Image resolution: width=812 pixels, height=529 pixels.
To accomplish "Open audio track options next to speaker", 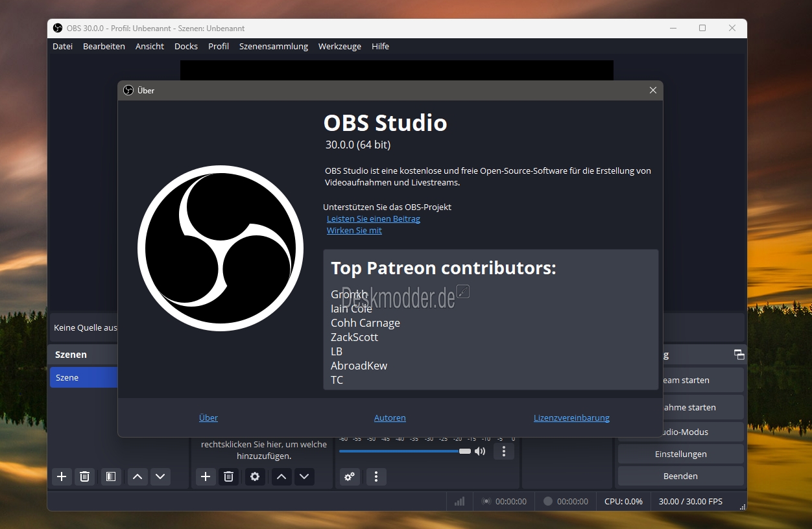I will (504, 451).
